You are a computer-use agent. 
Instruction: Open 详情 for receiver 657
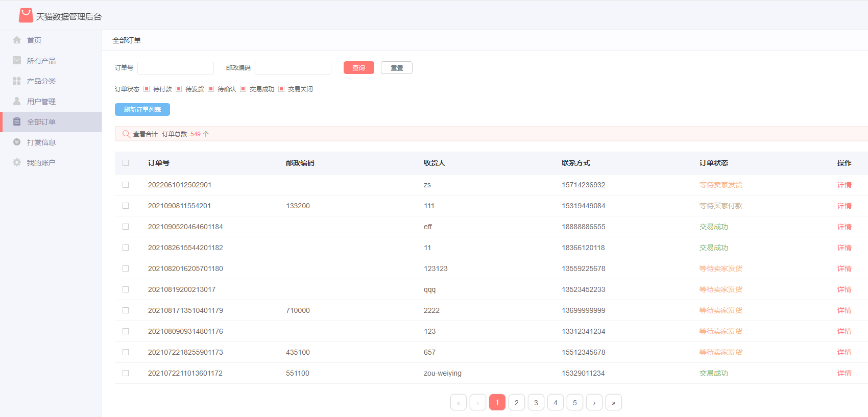845,352
